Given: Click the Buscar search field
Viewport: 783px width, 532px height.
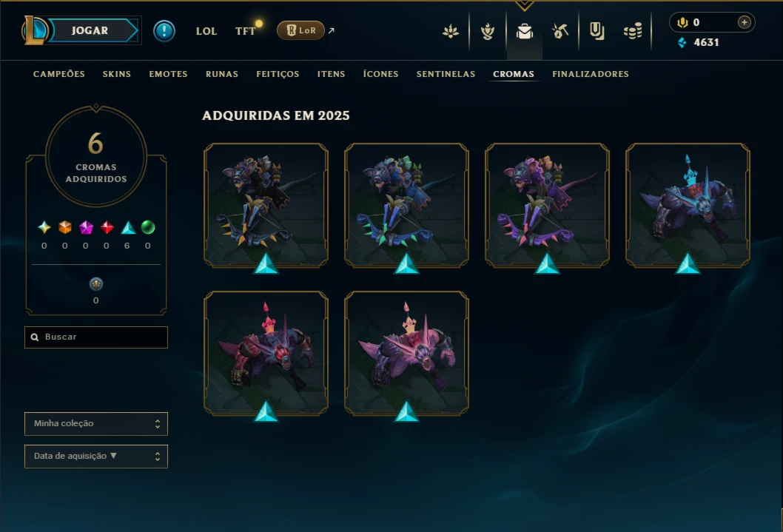Looking at the screenshot, I should pyautogui.click(x=96, y=337).
